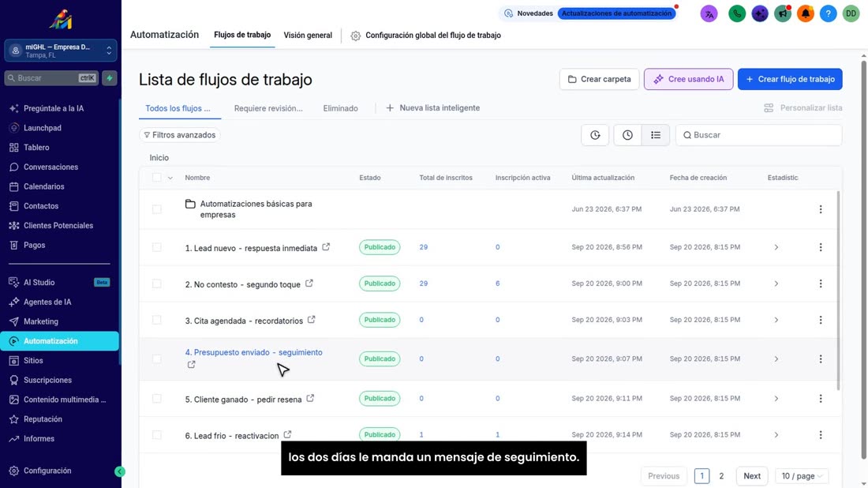This screenshot has height=488, width=868.
Task: Check the Presupuesto enviado row checkbox
Action: click(157, 359)
